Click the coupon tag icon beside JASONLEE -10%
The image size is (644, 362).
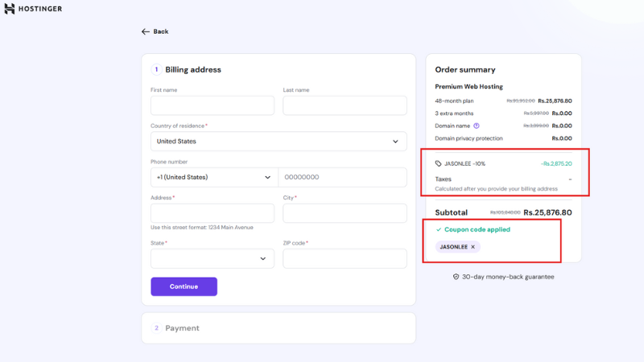coord(438,164)
